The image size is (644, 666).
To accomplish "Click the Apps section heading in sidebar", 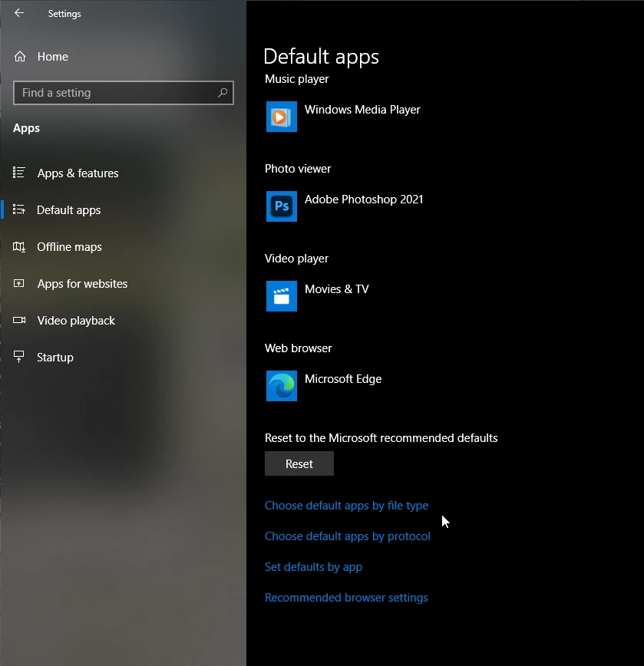I will [26, 128].
